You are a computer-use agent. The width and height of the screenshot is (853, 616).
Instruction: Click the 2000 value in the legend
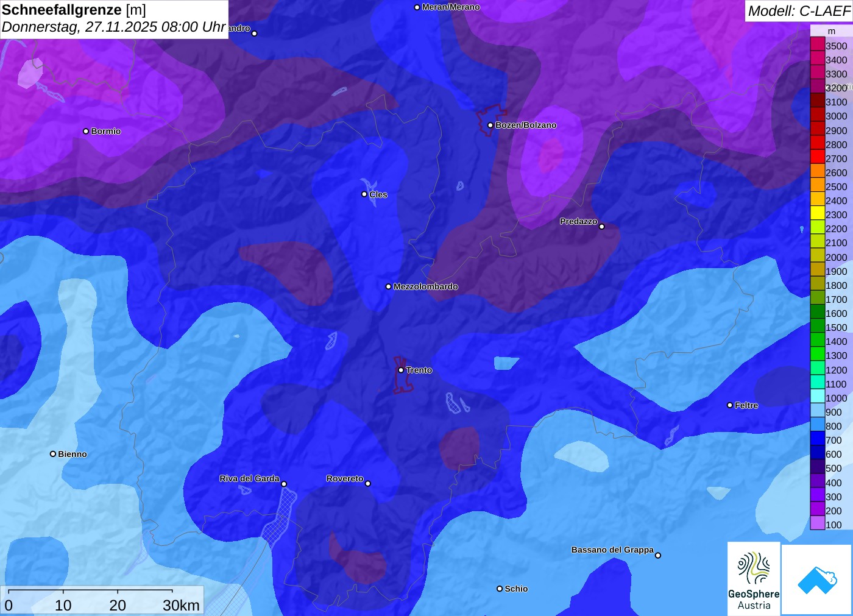836,257
